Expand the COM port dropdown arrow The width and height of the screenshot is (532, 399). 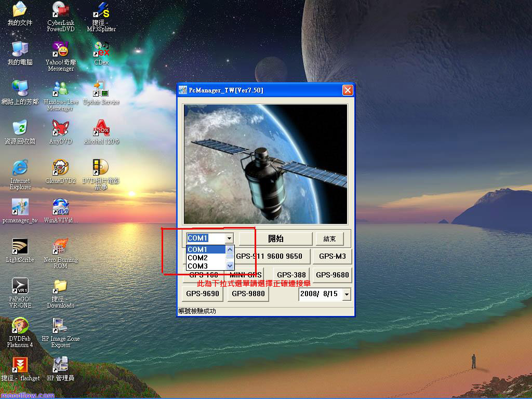coord(230,238)
